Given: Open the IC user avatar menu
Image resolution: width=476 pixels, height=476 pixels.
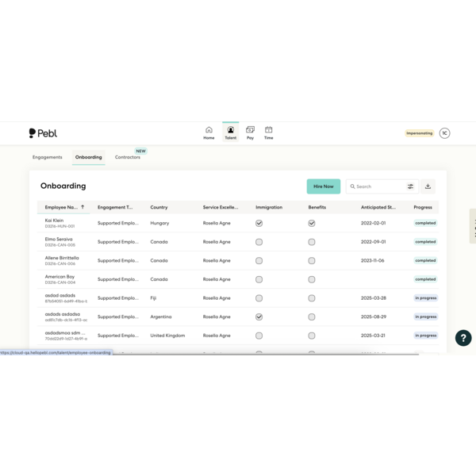Looking at the screenshot, I should click(x=444, y=133).
